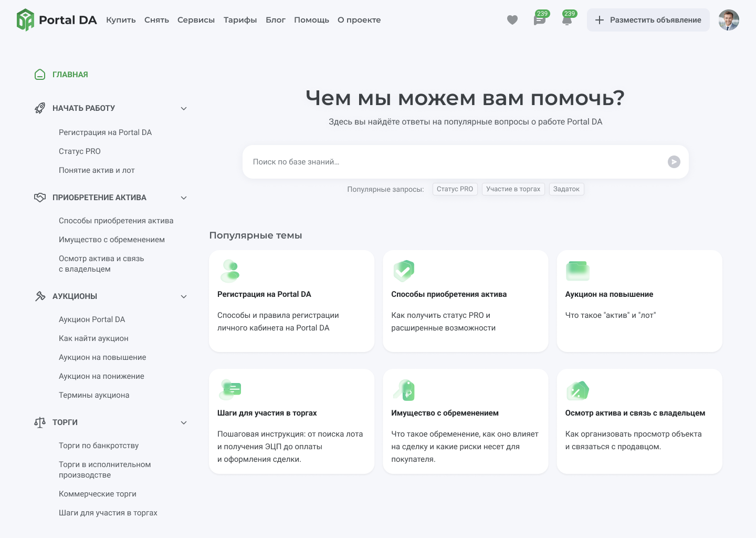Select the Участие в торгах query tag
The image size is (756, 538).
[513, 189]
